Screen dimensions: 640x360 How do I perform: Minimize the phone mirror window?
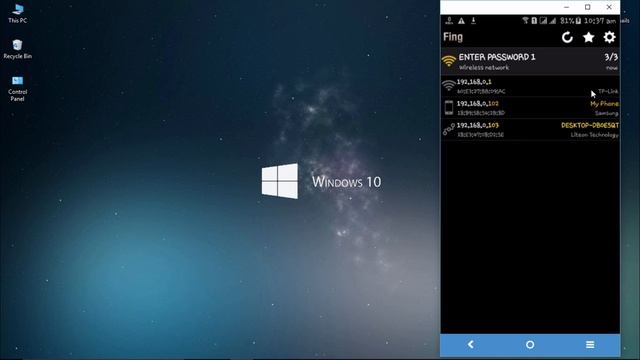click(566, 7)
